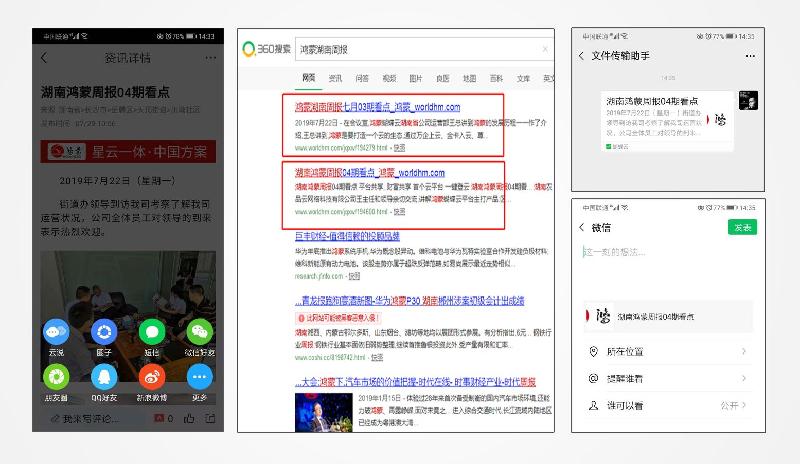The width and height of the screenshot is (800, 464).
Task: Open 湖南鸿蒙周报04期看点 search result link
Action: [x=377, y=173]
